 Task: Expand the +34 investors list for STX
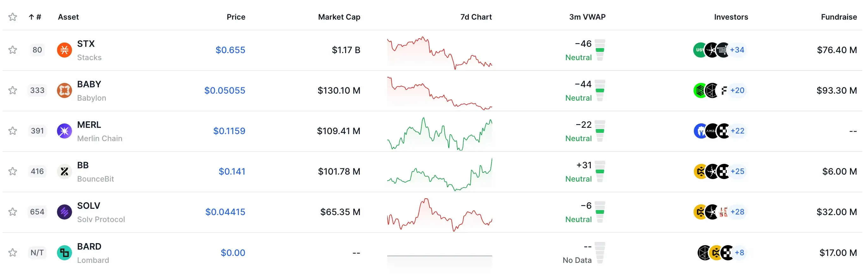(737, 50)
